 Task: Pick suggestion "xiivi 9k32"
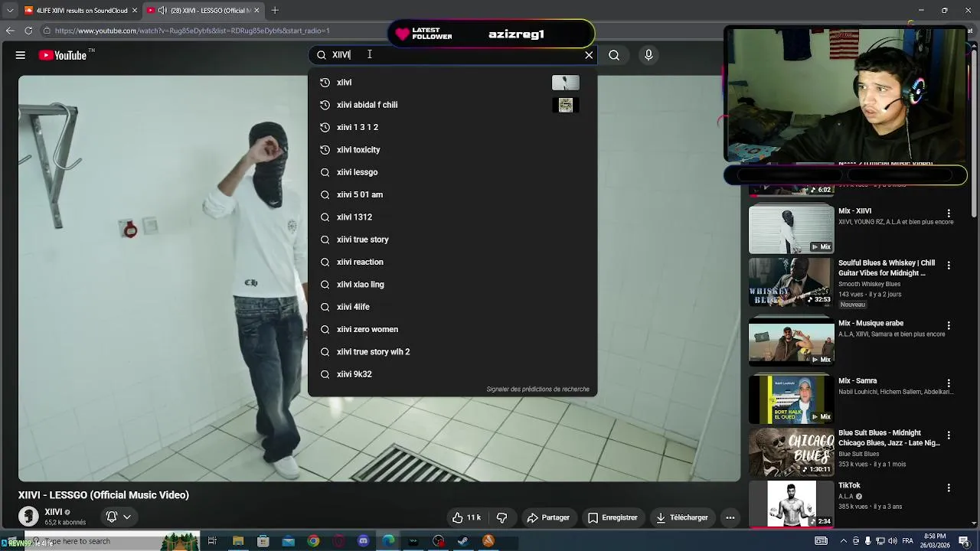pyautogui.click(x=452, y=374)
